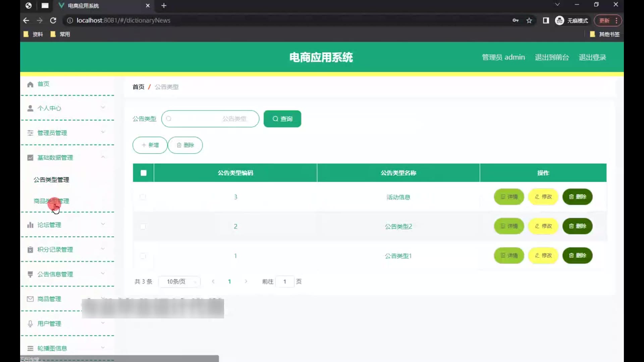Screen dimensions: 644x362
Task: Click the 公告类型 search input field
Action: 210,119
